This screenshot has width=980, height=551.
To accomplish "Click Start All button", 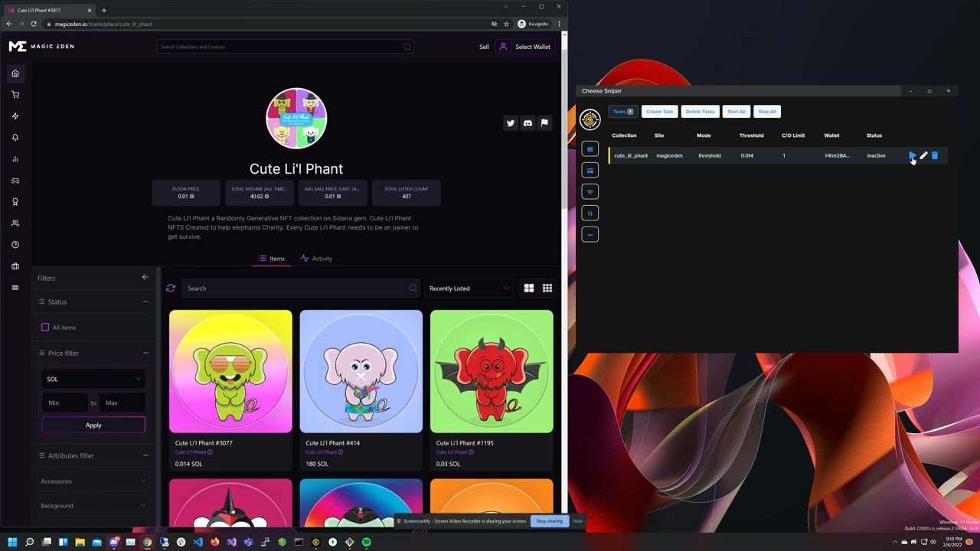I will tap(737, 112).
